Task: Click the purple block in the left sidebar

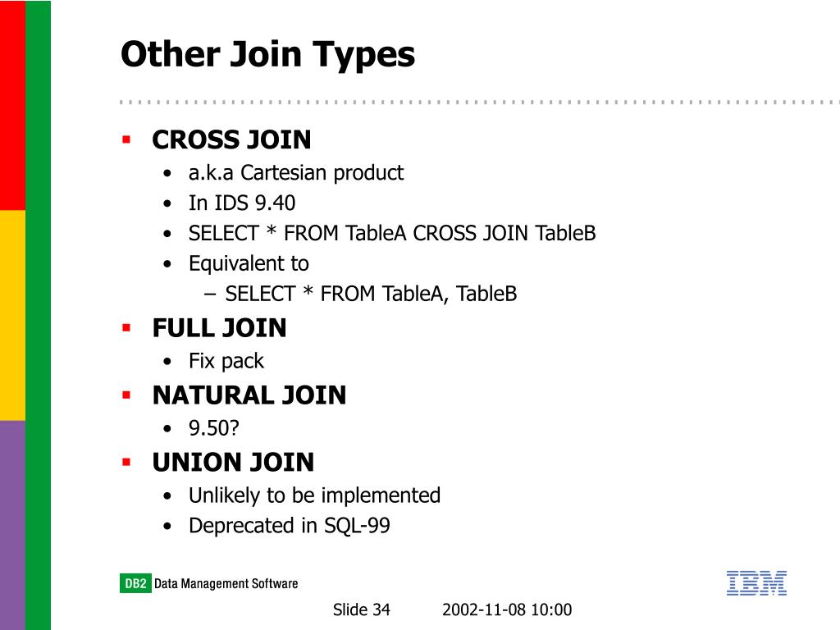Action: (12, 525)
